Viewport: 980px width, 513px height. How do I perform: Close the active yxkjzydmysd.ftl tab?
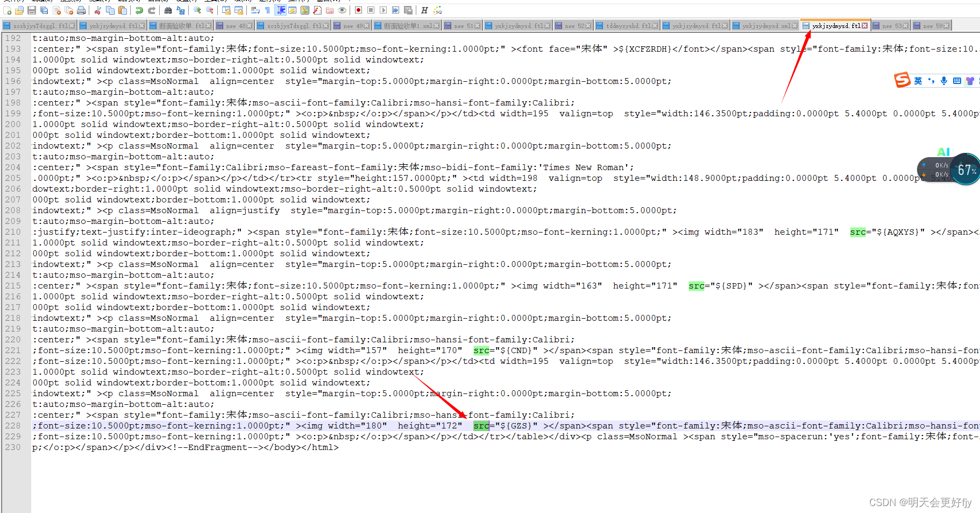point(865,26)
